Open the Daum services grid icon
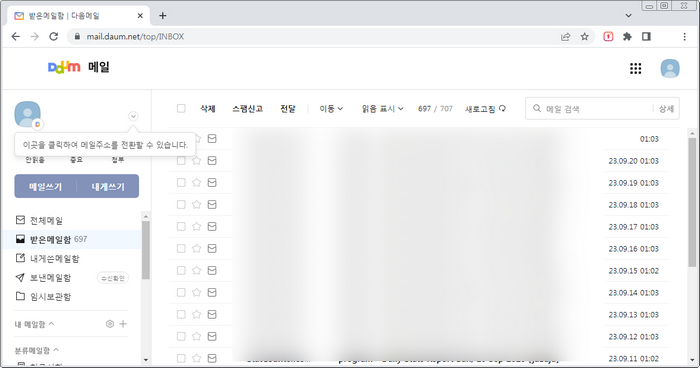Screen dimensions: 700x368 pos(636,68)
